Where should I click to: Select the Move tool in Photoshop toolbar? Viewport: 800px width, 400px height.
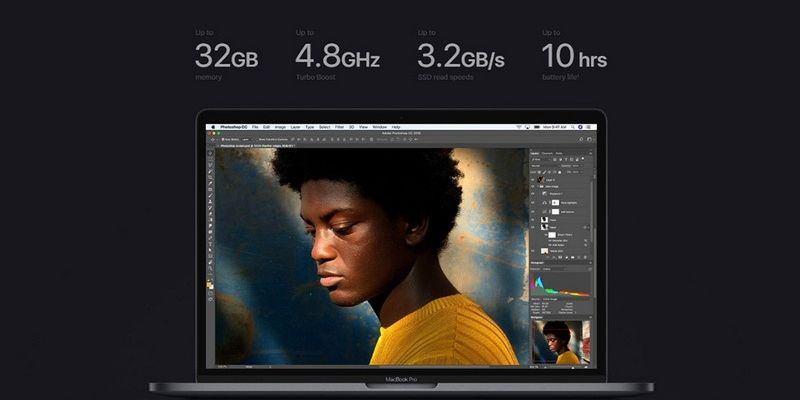pos(210,153)
